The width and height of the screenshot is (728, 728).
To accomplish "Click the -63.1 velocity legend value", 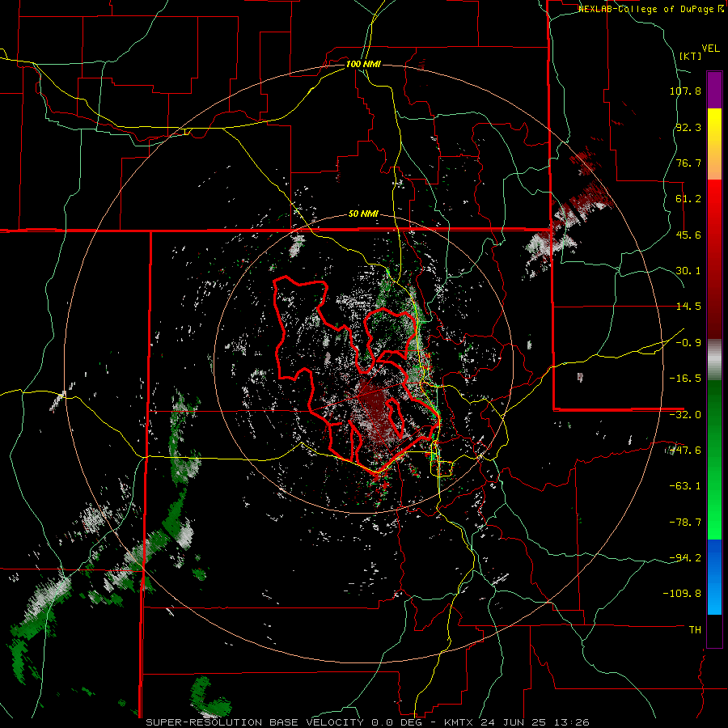I will click(x=685, y=486).
